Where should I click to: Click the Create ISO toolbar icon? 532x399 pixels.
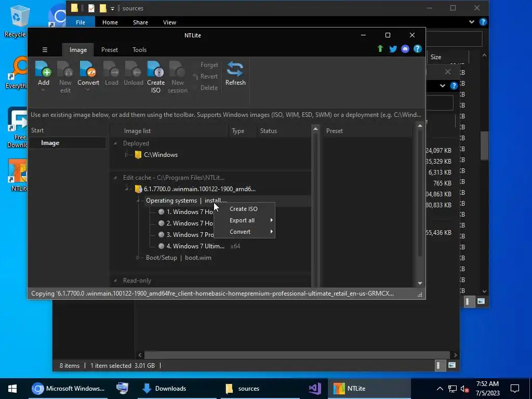(156, 69)
